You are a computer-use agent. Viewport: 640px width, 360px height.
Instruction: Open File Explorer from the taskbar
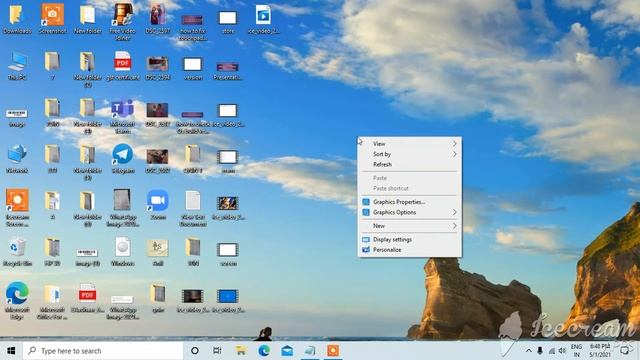coord(241,351)
